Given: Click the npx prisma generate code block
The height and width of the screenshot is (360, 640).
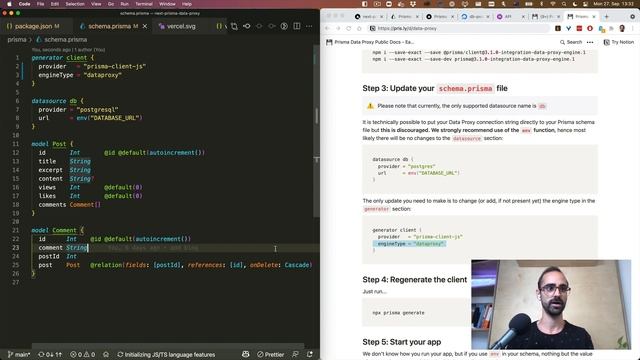Looking at the screenshot, I should tap(416, 313).
